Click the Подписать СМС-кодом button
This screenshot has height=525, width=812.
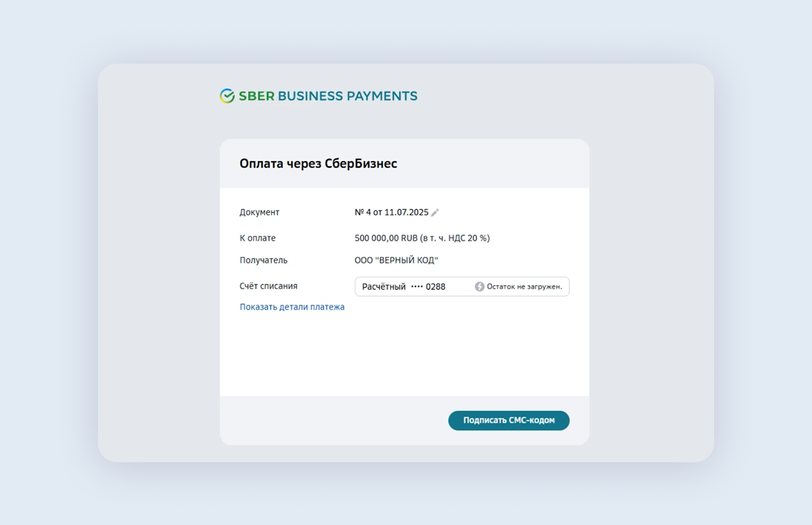(x=509, y=421)
